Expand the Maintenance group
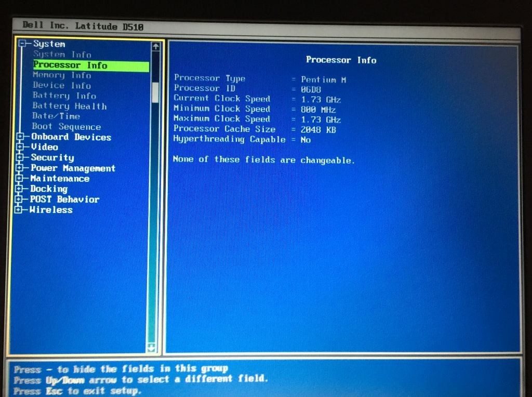The height and width of the screenshot is (397, 532). tap(19, 178)
